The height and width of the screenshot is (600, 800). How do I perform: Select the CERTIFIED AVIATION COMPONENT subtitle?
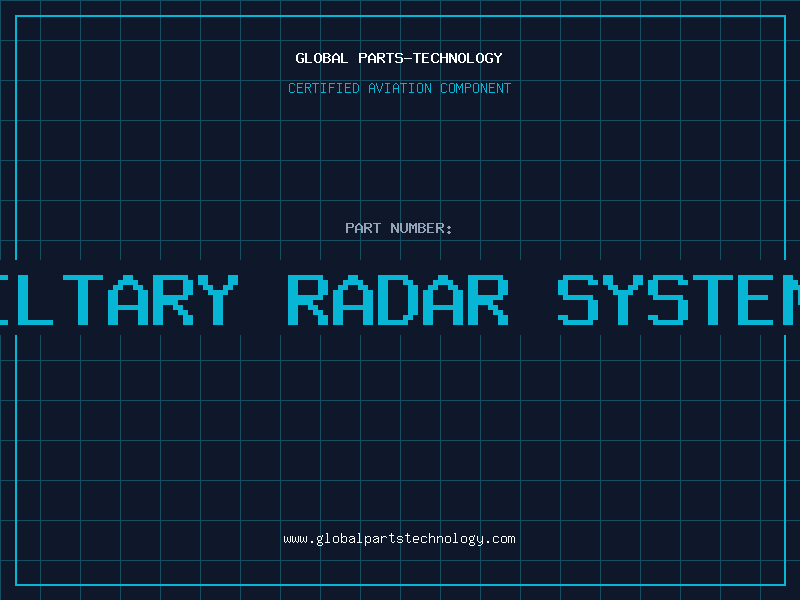tap(399, 88)
